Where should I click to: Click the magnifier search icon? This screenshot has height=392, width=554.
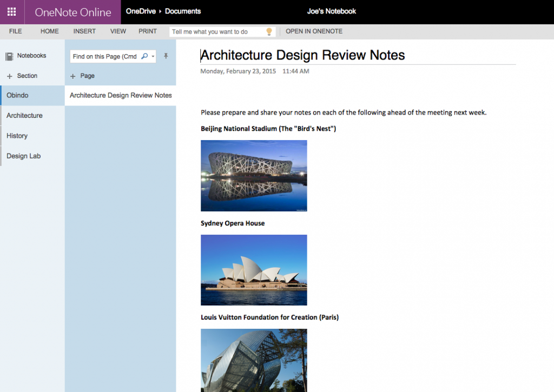coord(144,56)
